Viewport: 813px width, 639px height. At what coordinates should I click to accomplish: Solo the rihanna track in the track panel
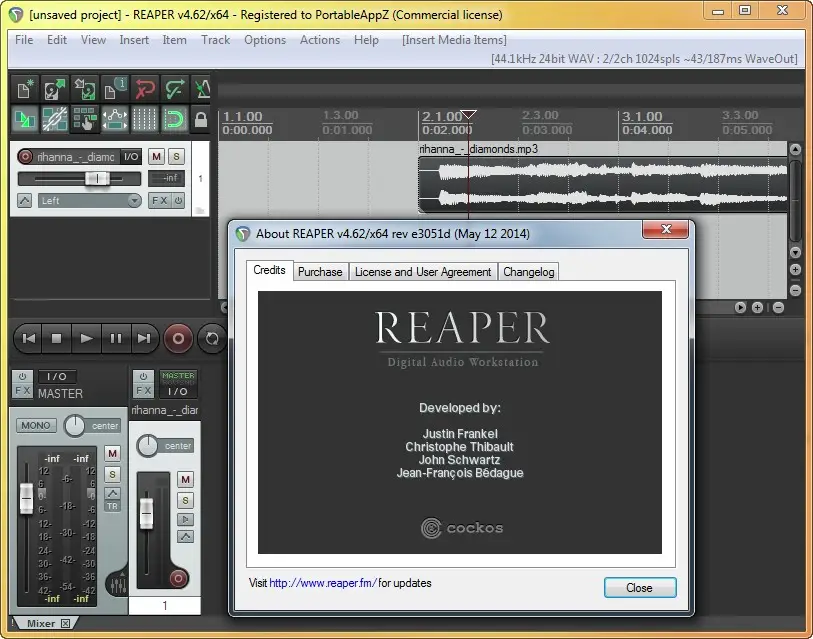pos(176,156)
